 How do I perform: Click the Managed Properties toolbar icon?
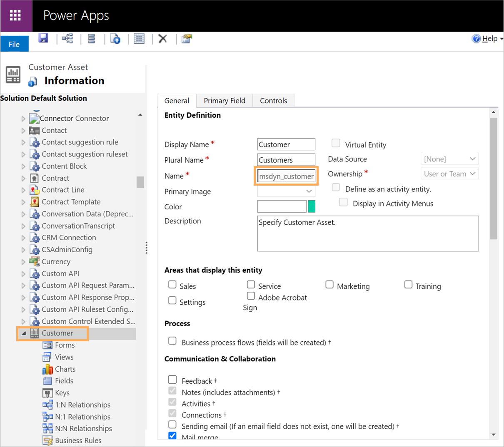pos(91,39)
